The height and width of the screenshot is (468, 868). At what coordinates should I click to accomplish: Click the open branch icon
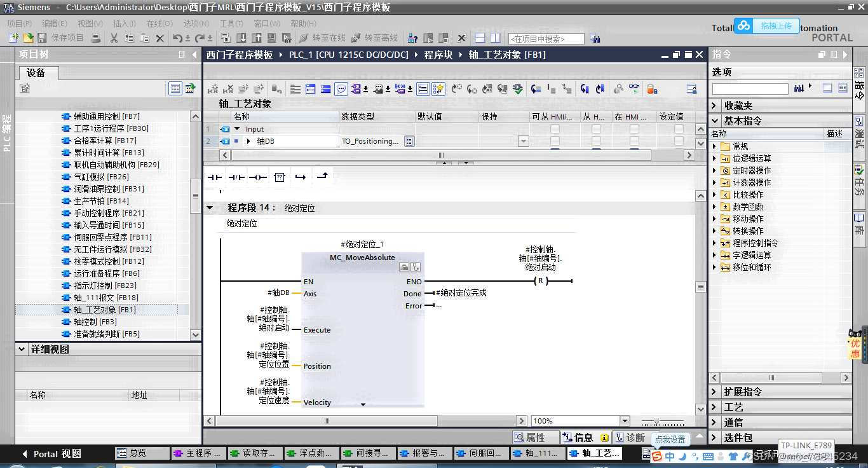tap(301, 177)
